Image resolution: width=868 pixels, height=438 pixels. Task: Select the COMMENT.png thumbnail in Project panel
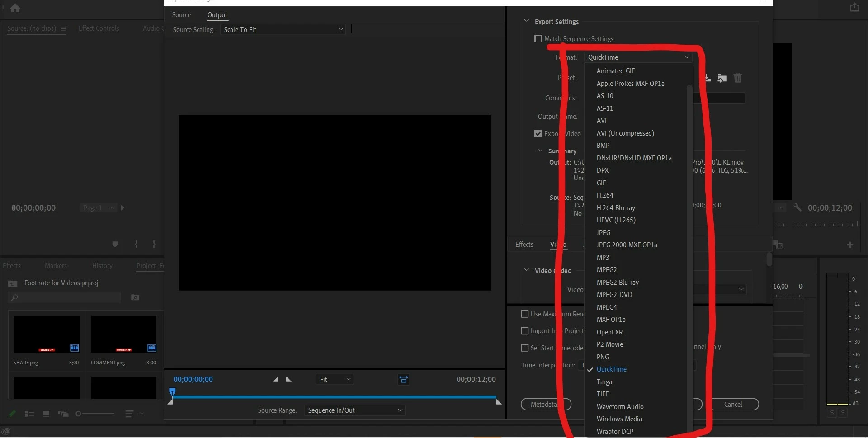(x=124, y=334)
